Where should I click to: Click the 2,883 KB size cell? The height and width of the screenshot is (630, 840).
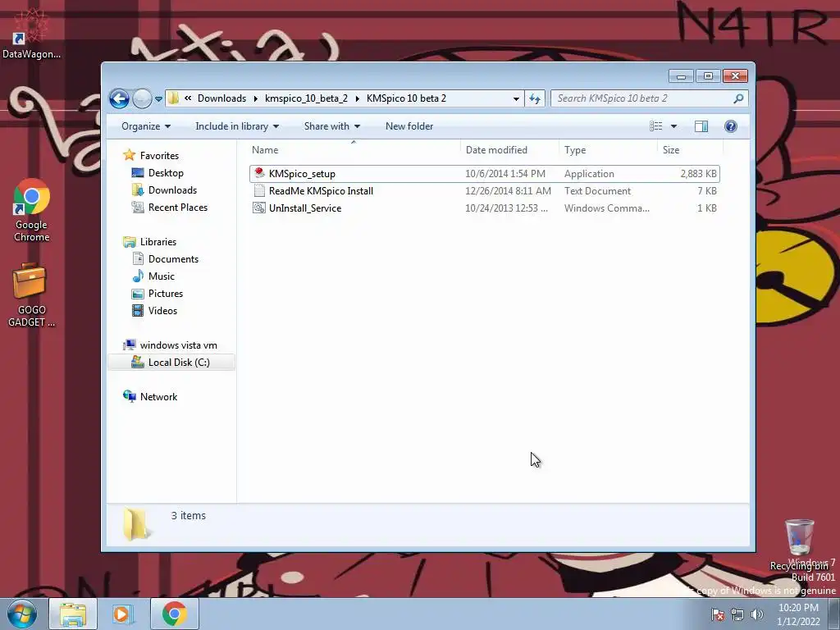698,174
